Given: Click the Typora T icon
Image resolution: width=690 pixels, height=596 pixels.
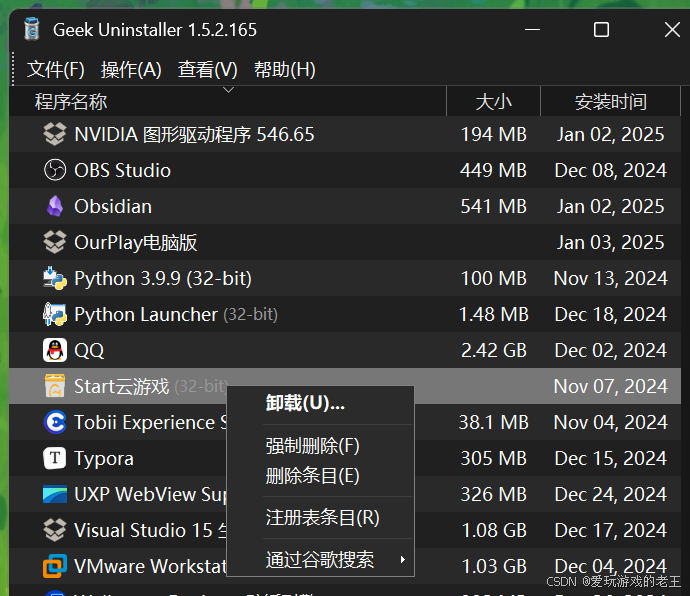Looking at the screenshot, I should 55,458.
